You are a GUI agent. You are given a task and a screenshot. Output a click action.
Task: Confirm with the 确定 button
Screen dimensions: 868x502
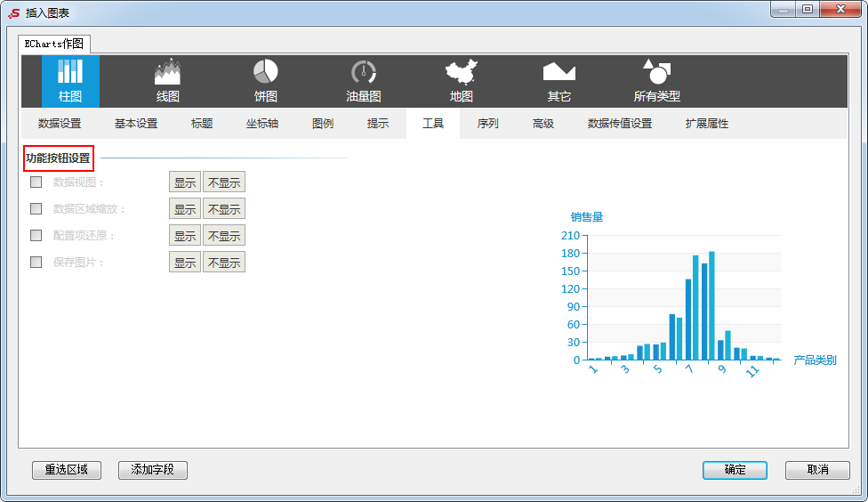735,470
